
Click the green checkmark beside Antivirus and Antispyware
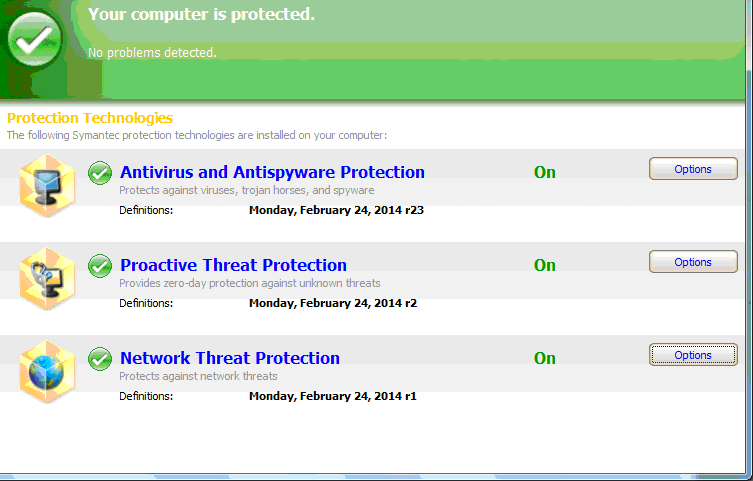tap(100, 173)
